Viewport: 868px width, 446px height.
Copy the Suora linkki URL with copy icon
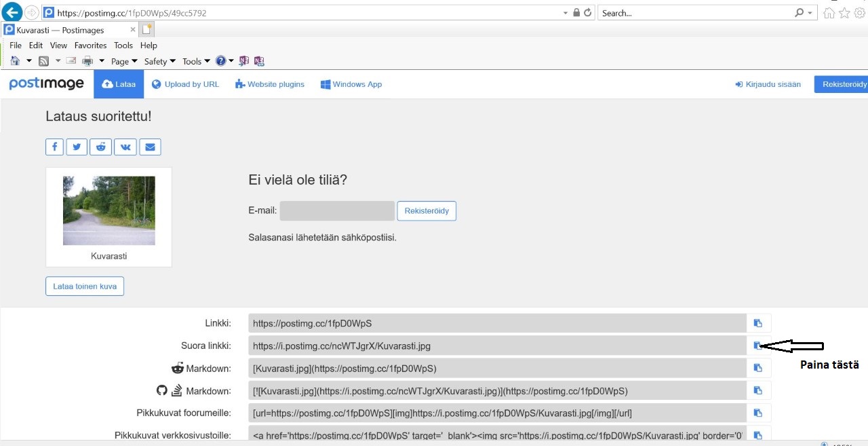point(758,346)
